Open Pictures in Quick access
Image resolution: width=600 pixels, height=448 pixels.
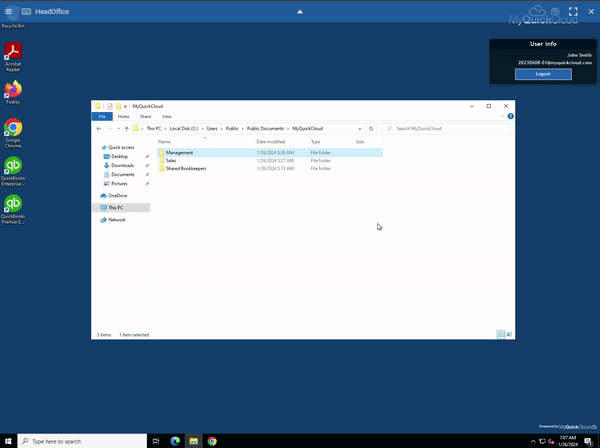coord(119,184)
